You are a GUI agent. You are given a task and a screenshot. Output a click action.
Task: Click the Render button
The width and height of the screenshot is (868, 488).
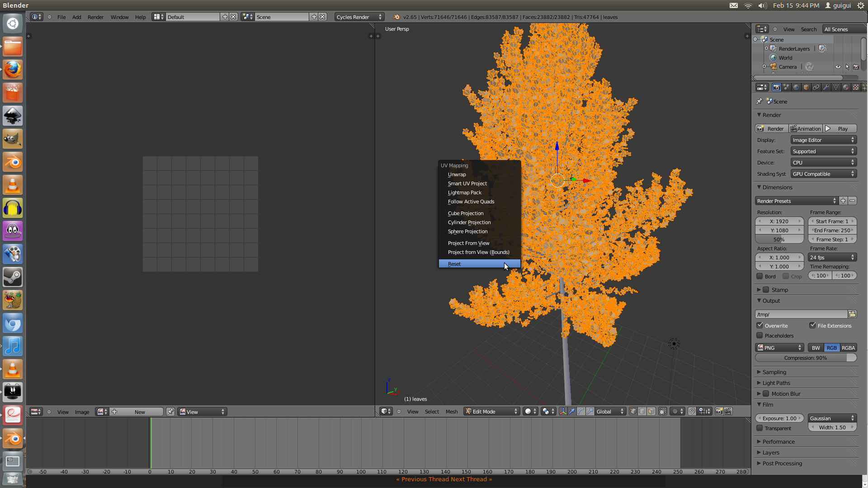(772, 128)
